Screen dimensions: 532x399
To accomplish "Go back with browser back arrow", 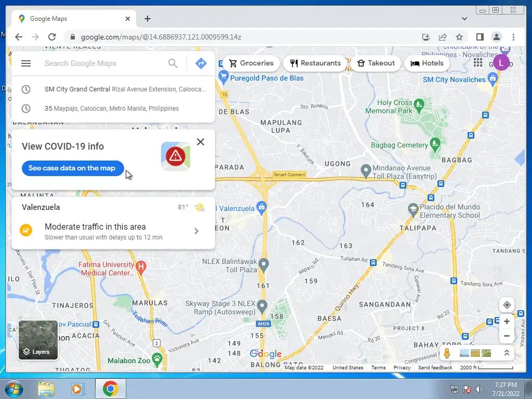I will pyautogui.click(x=19, y=37).
